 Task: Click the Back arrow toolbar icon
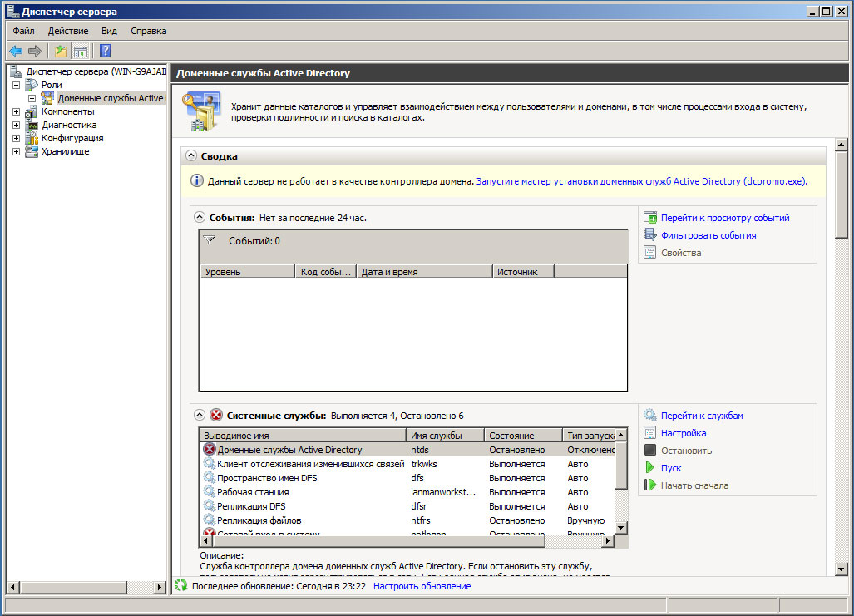point(16,52)
